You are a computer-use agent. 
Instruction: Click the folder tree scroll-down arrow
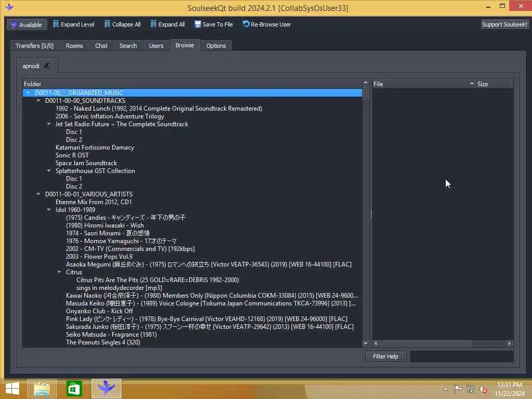pos(366,343)
